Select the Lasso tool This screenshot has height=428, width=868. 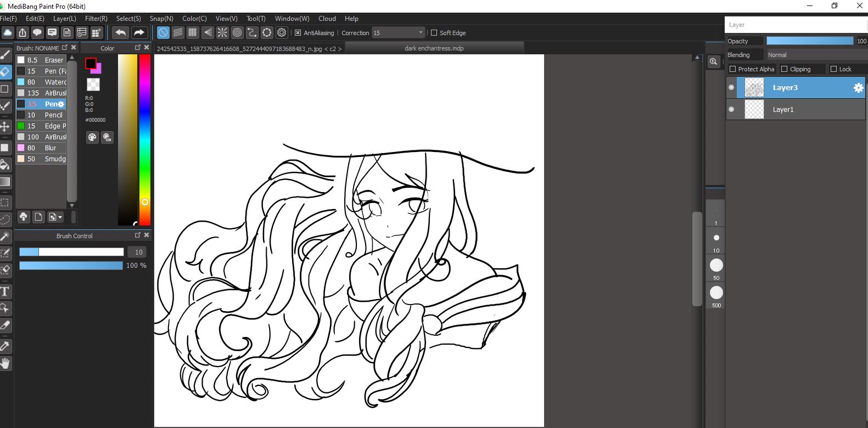[5, 219]
